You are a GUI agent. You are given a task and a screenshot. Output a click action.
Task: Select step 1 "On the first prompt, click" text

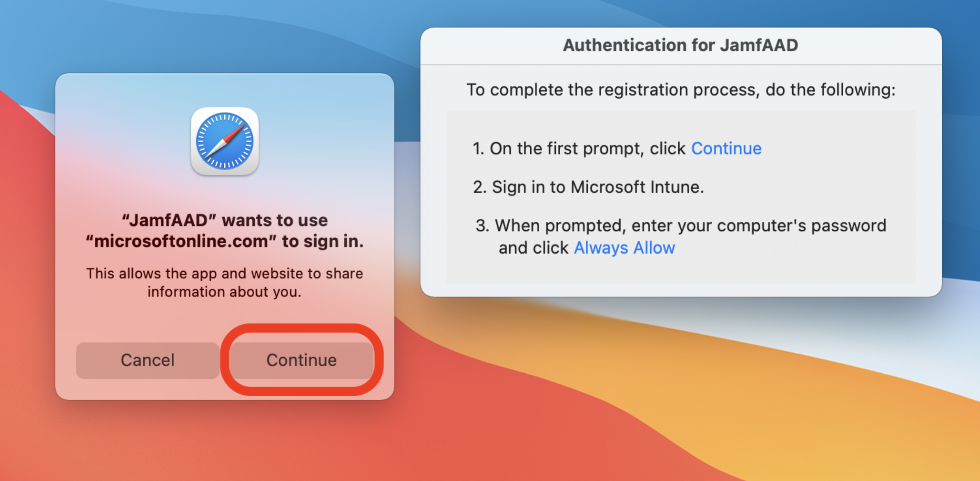(x=579, y=148)
